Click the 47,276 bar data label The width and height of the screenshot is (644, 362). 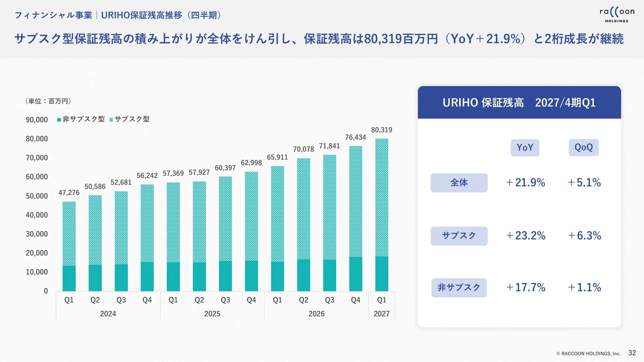pyautogui.click(x=69, y=193)
